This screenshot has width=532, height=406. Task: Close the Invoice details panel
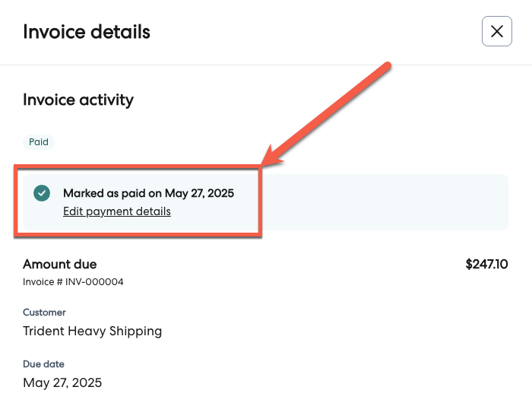click(497, 31)
